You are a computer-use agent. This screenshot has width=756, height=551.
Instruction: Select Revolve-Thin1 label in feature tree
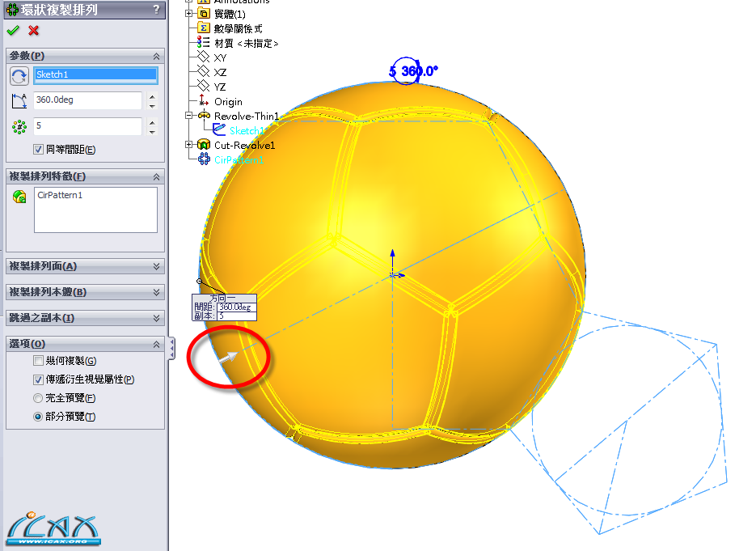(247, 117)
